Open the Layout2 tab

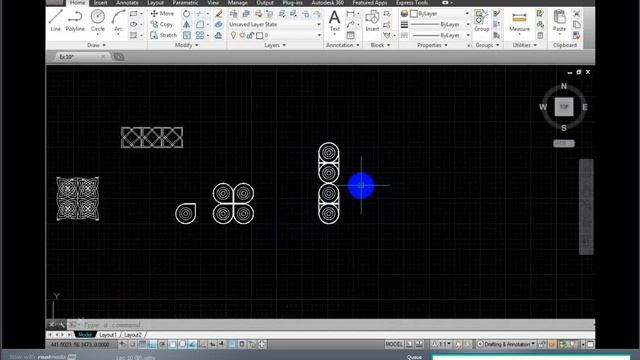(x=133, y=335)
